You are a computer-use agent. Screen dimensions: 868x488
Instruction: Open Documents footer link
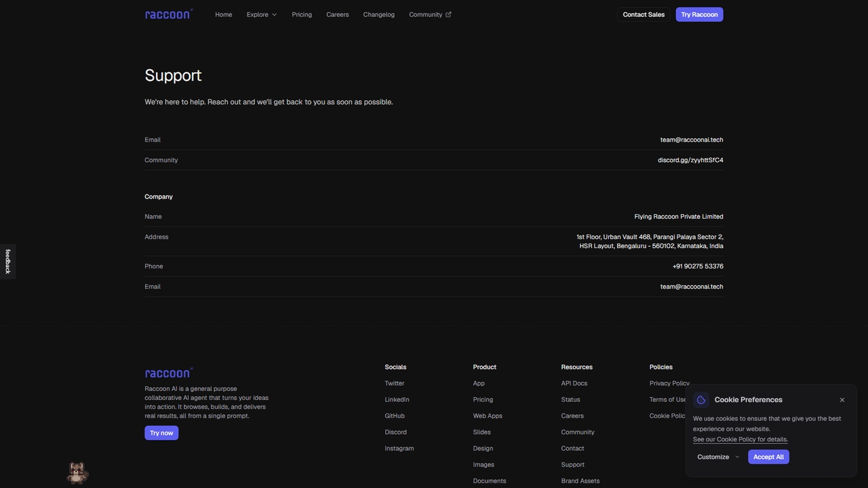click(x=490, y=481)
